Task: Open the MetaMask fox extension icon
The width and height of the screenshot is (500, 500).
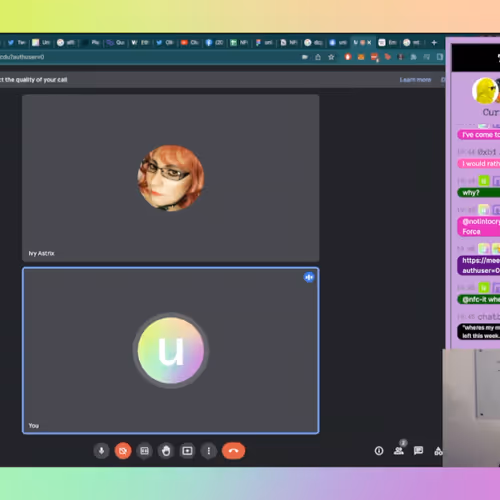Action: (361, 57)
